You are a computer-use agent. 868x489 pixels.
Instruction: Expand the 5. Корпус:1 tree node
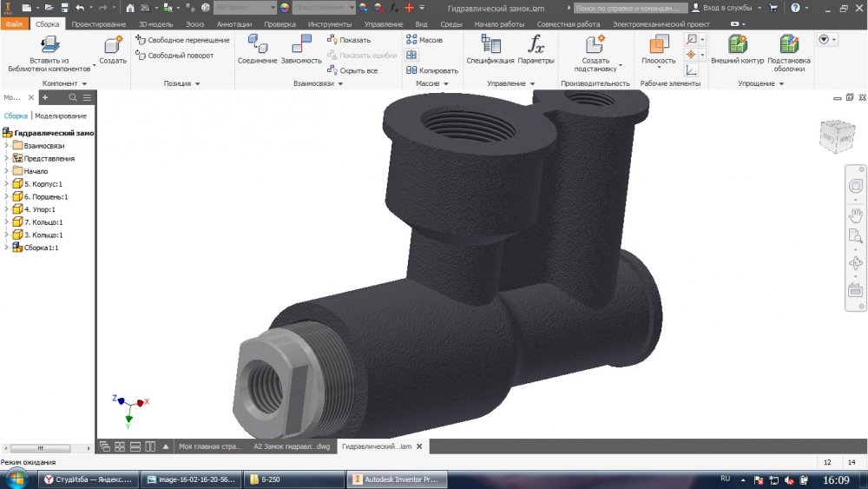coord(7,184)
